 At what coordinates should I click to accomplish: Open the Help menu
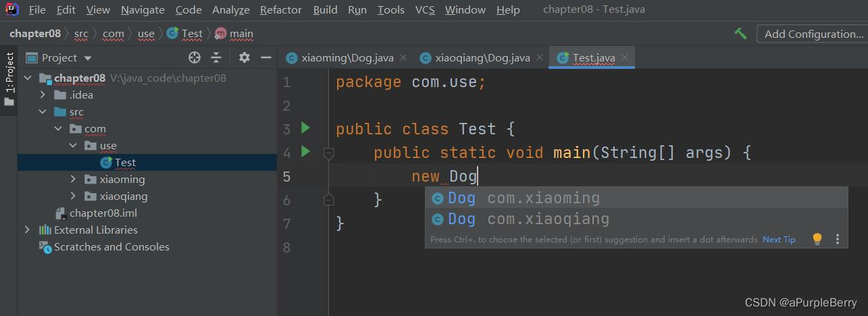coord(508,10)
